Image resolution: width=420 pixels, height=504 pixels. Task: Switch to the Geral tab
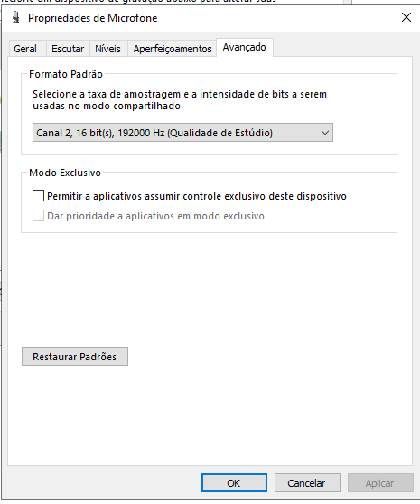[x=25, y=49]
